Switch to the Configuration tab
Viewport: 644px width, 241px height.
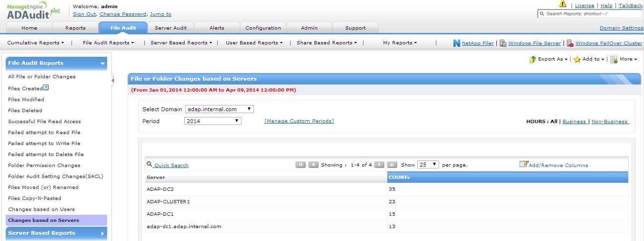(263, 28)
